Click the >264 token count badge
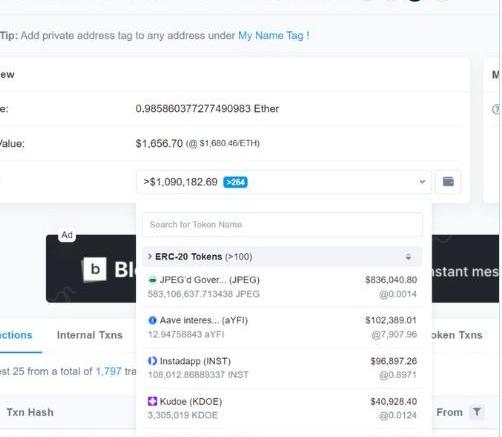 click(x=235, y=182)
